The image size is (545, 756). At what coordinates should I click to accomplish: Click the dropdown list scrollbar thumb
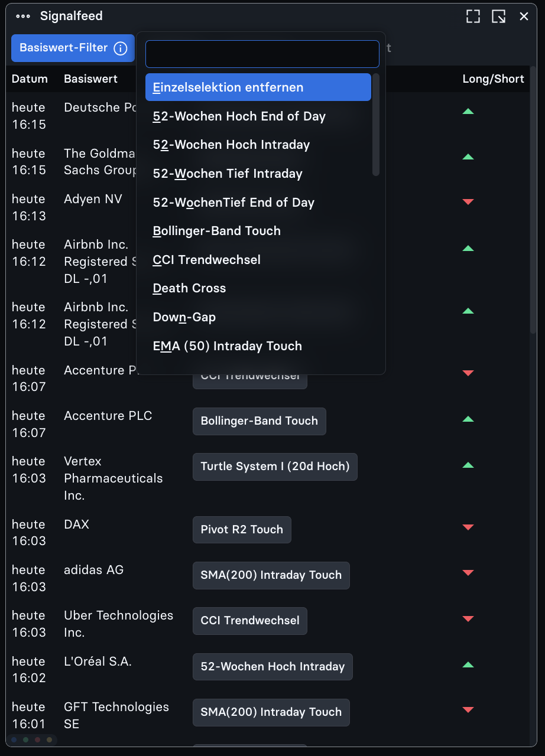(x=376, y=125)
